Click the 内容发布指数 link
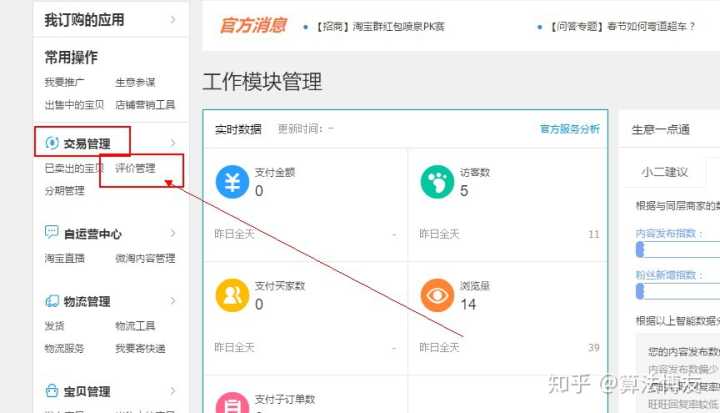The width and height of the screenshot is (720, 413). pos(669,233)
